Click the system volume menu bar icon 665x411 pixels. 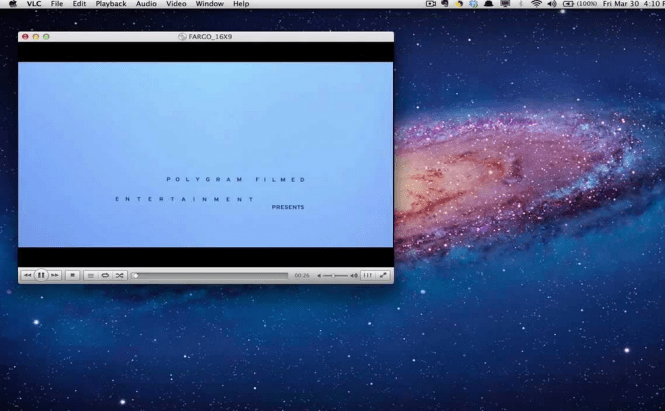point(552,4)
